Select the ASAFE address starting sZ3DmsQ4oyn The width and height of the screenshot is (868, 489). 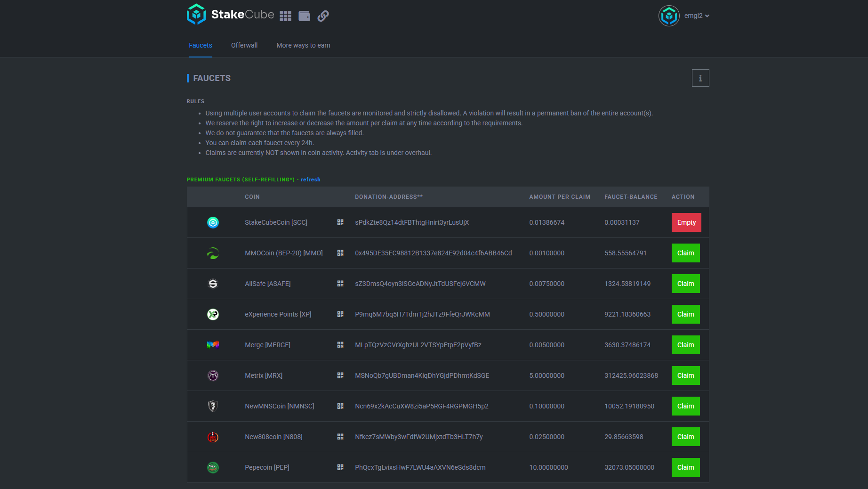[x=420, y=284]
